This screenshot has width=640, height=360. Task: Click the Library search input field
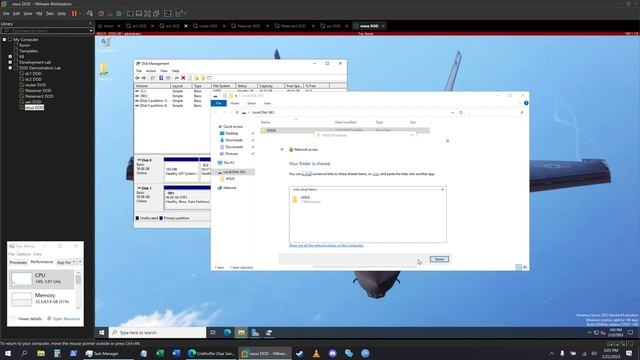tap(47, 31)
